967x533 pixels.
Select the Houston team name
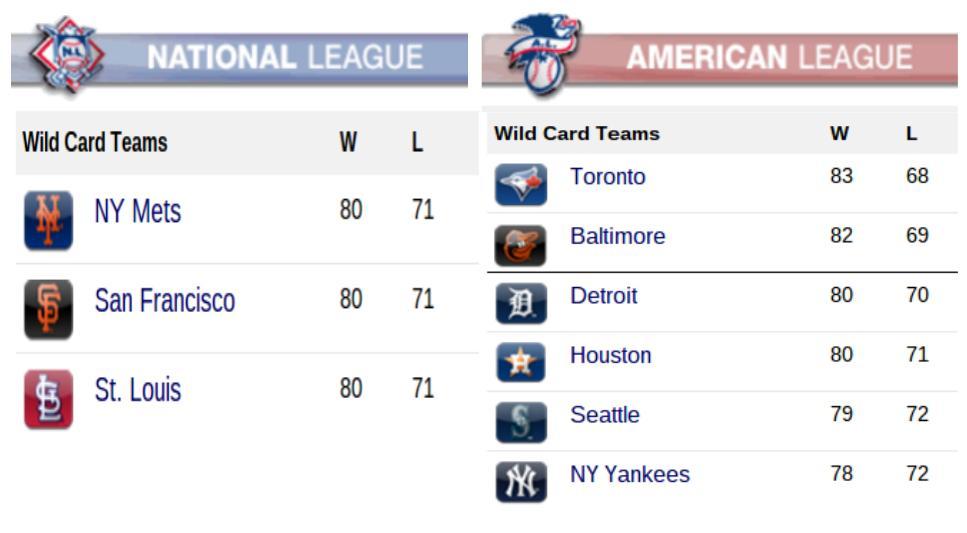pos(611,355)
